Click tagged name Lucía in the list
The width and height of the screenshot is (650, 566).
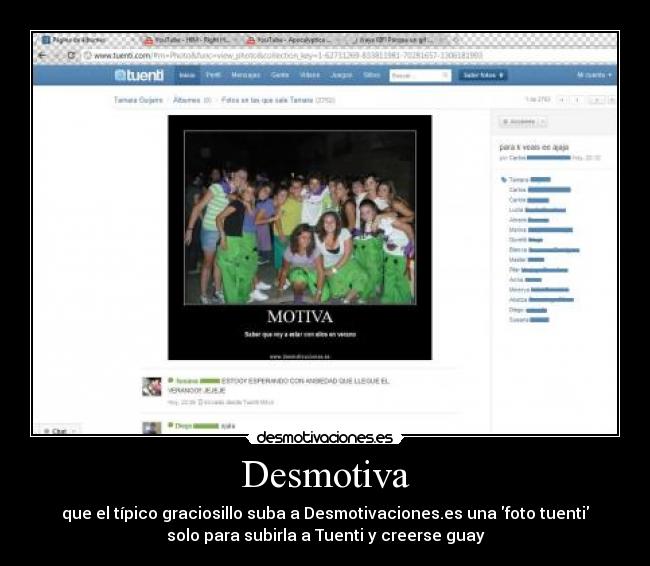tap(516, 210)
